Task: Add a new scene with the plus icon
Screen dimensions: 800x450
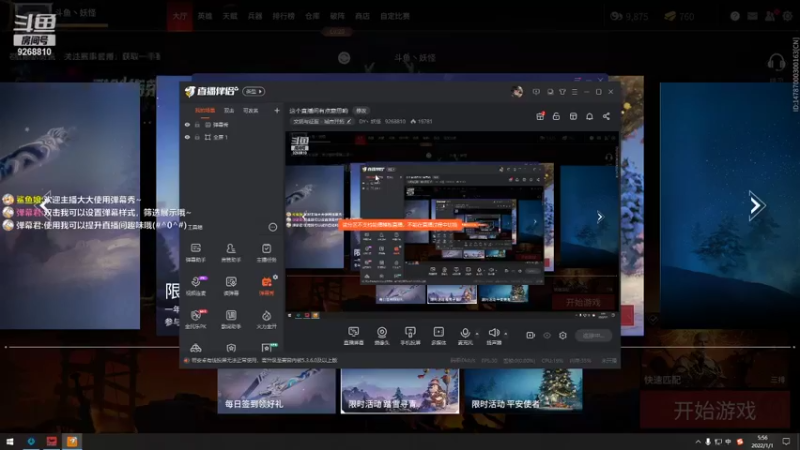Action: click(277, 110)
